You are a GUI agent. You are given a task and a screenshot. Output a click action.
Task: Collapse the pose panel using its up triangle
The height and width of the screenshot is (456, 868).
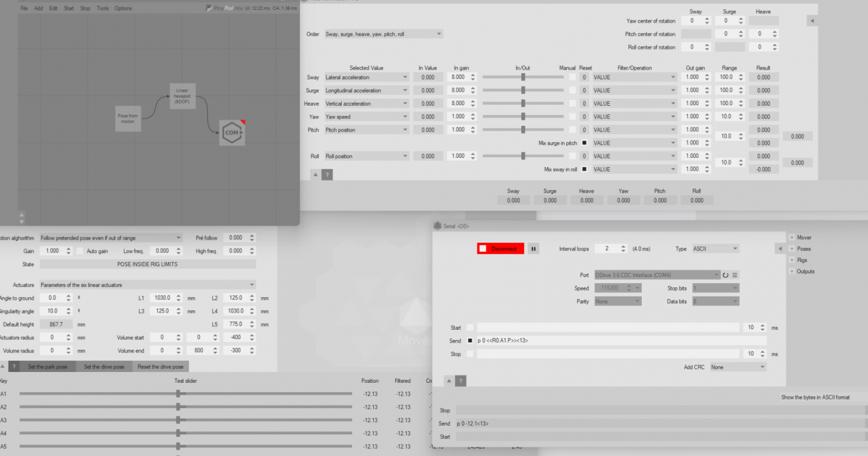point(315,175)
